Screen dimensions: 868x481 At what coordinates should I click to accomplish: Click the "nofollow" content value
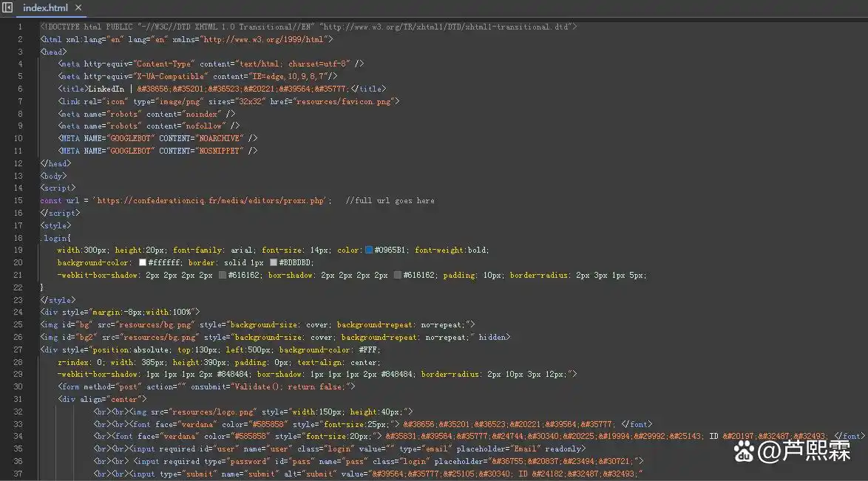(204, 126)
